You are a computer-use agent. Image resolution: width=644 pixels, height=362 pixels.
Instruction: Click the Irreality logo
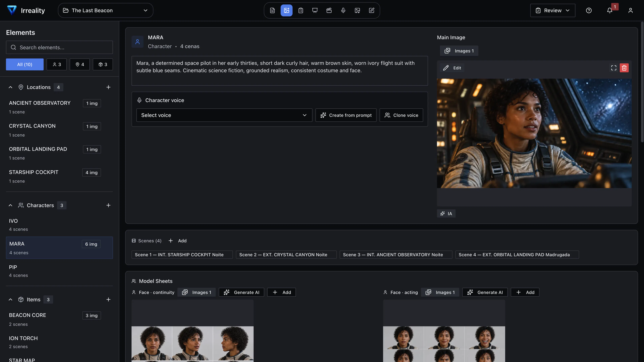pos(26,11)
